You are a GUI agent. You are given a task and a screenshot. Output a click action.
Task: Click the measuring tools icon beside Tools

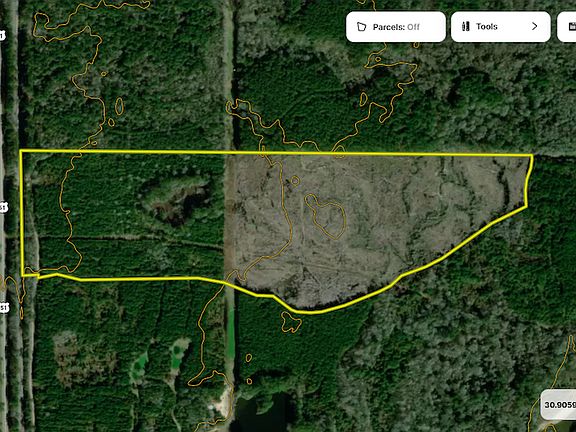click(x=466, y=26)
